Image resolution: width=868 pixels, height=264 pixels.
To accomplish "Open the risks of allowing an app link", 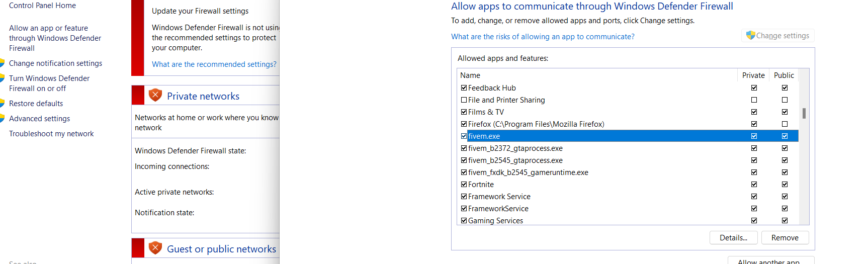I will coord(543,37).
